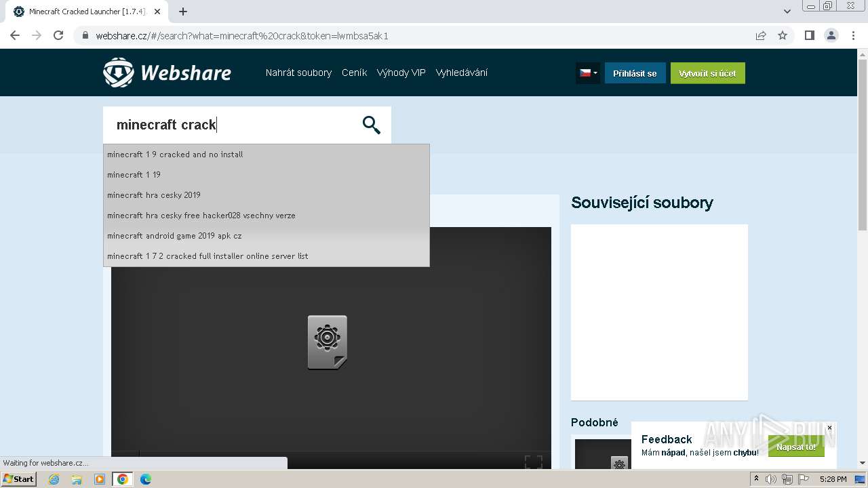Viewport: 868px width, 488px height.
Task: Switch to Chrome in taskbar
Action: (123, 479)
